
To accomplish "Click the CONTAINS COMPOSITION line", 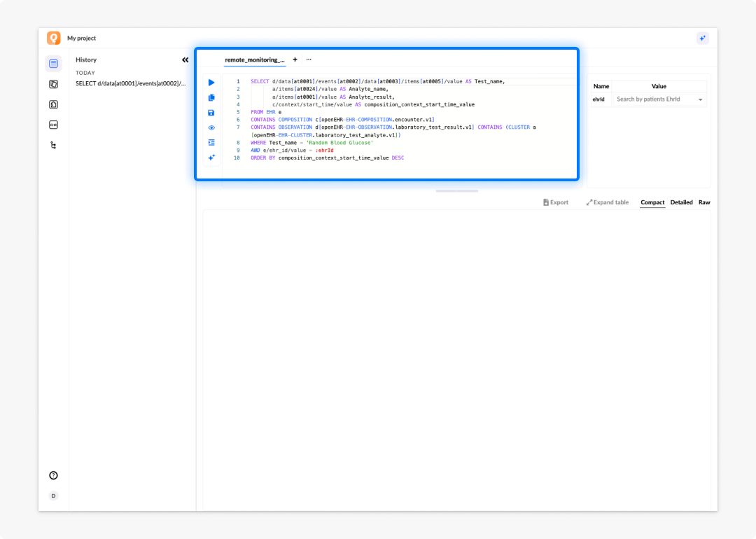I will pyautogui.click(x=342, y=120).
